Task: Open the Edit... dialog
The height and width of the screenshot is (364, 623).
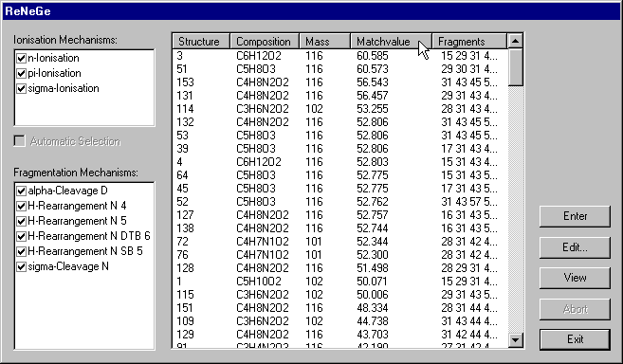Action: tap(575, 247)
